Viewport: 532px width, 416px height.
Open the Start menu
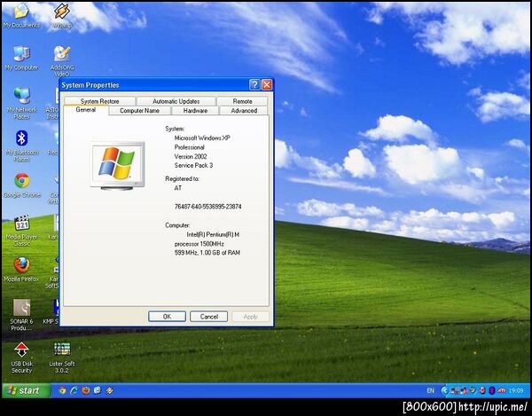(27, 390)
